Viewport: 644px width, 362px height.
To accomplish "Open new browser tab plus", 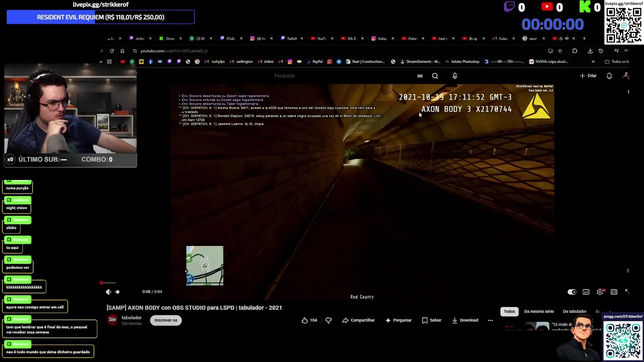I will tap(584, 38).
